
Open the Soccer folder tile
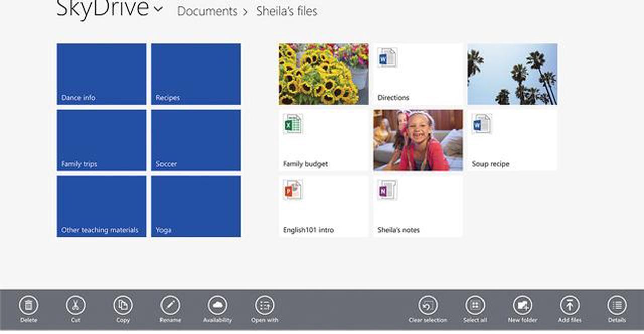coord(196,140)
